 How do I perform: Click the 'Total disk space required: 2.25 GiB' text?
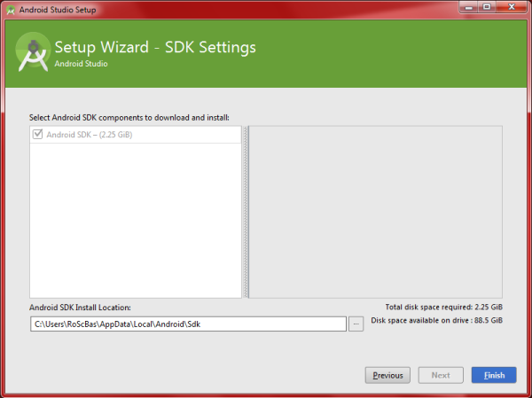click(444, 307)
